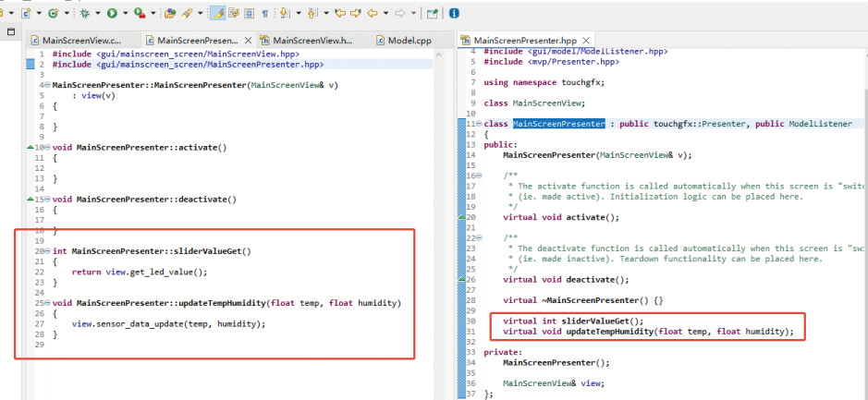Click the Open Element folder icon
Image resolution: width=868 pixels, height=400 pixels.
pyautogui.click(x=170, y=13)
